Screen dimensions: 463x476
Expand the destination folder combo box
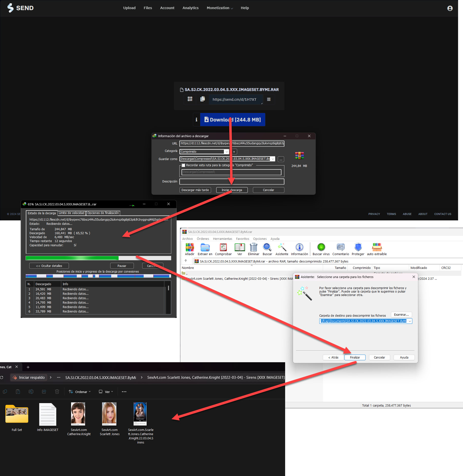410,321
